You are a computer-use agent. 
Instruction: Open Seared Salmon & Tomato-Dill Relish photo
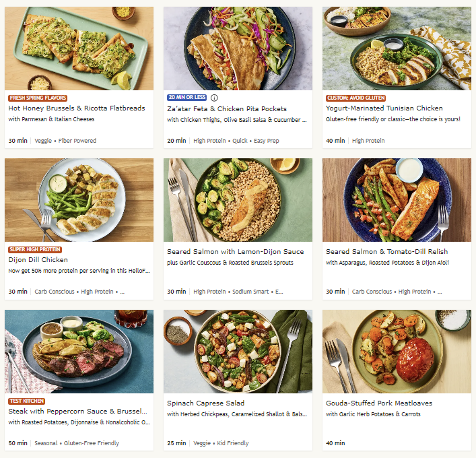coord(397,200)
